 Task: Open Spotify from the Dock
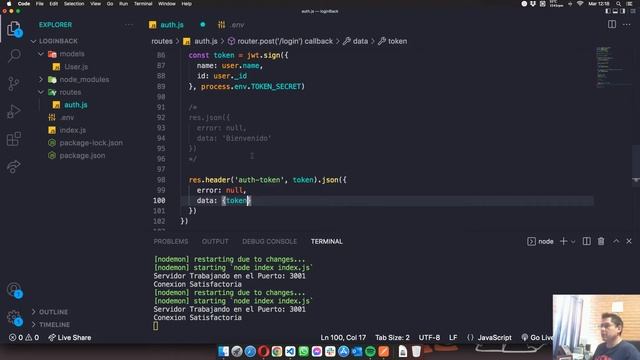coord(370,351)
